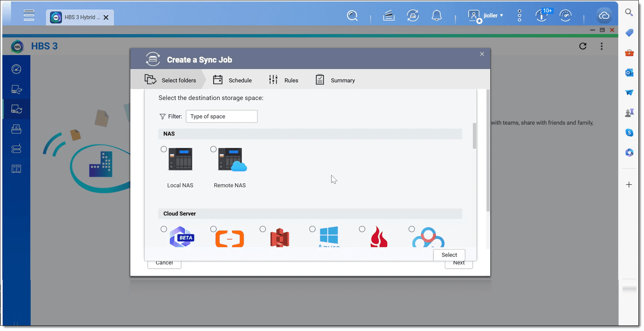This screenshot has height=331, width=644.
Task: Click the search magnifier in top bar
Action: pos(352,16)
